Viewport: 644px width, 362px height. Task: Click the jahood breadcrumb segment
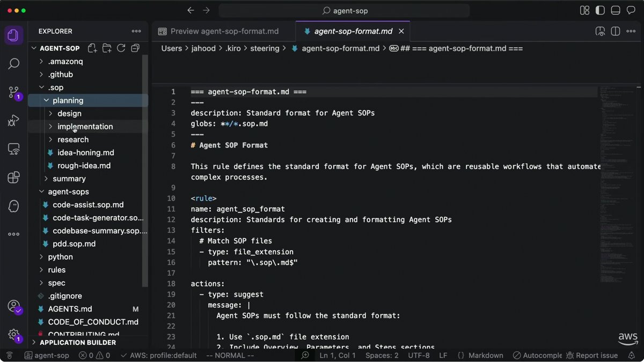click(203, 48)
